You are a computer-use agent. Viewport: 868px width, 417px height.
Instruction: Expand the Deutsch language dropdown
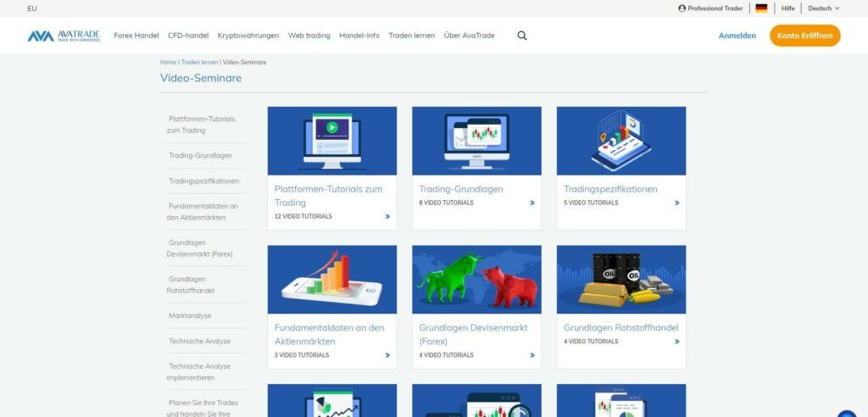tap(824, 8)
